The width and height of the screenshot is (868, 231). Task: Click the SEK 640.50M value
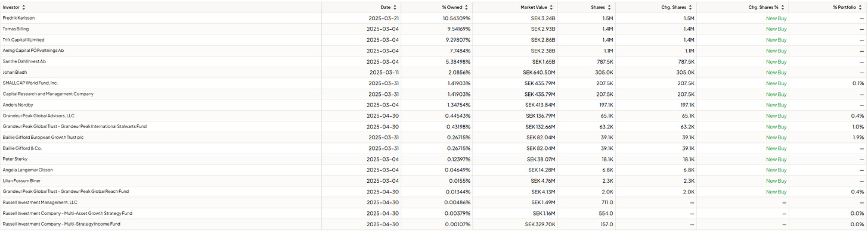540,72
